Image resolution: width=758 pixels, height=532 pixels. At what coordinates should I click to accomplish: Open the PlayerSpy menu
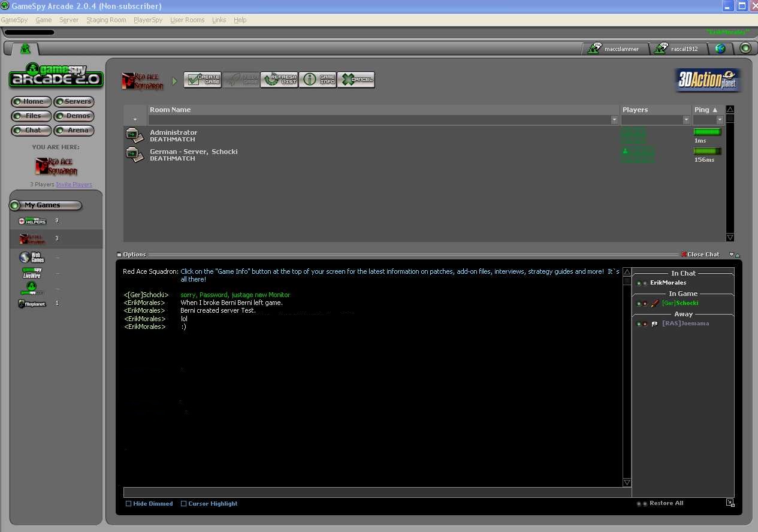tap(148, 20)
